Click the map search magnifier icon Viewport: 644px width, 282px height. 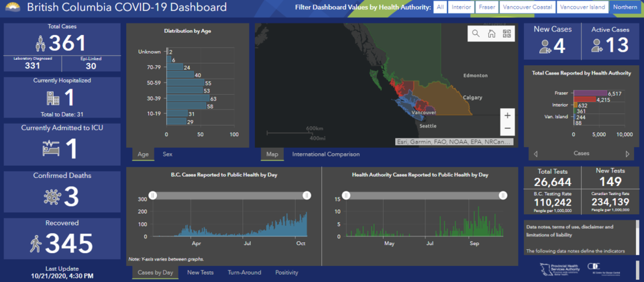[x=476, y=34]
